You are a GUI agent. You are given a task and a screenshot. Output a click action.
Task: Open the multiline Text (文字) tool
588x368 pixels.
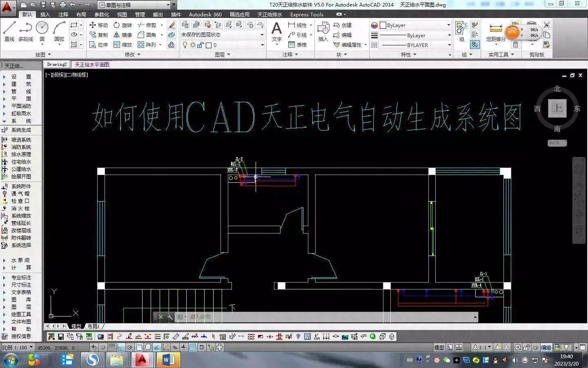(277, 29)
